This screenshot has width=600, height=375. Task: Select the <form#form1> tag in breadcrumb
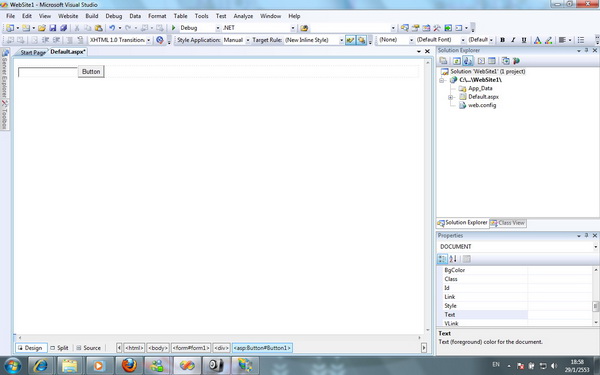tap(191, 348)
